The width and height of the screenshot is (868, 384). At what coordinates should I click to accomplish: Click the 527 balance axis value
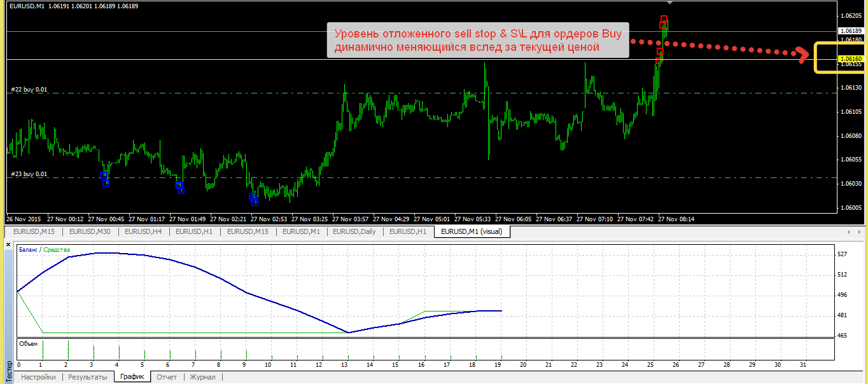[843, 254]
